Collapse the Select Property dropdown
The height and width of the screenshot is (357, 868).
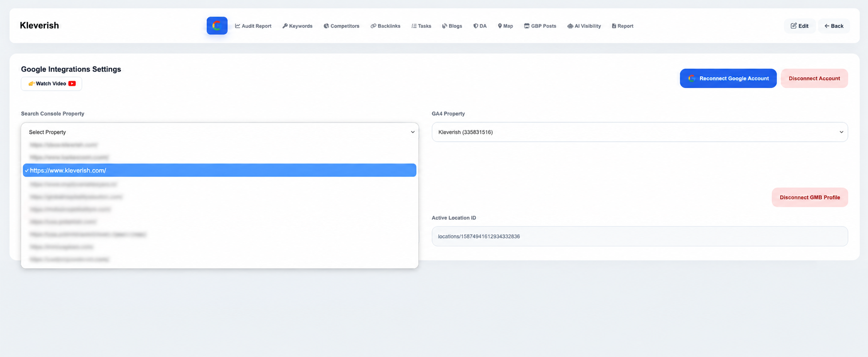(220, 132)
